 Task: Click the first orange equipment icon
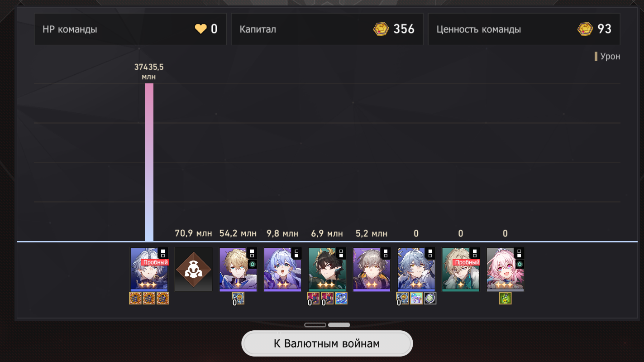[135, 298]
